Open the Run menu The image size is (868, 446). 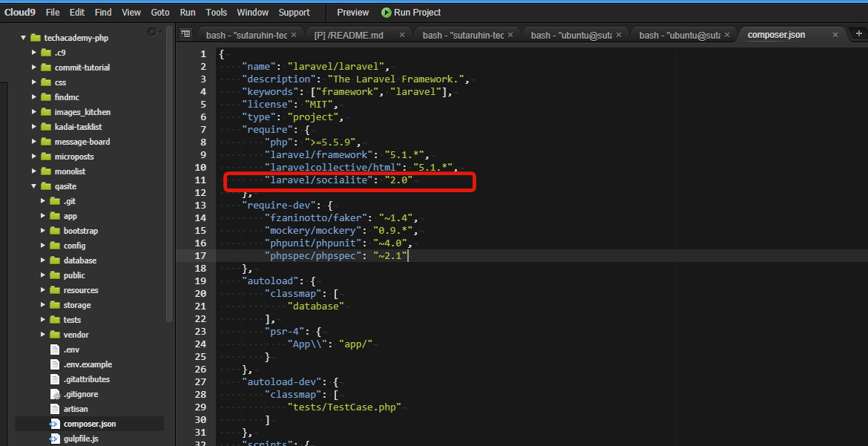[x=188, y=12]
